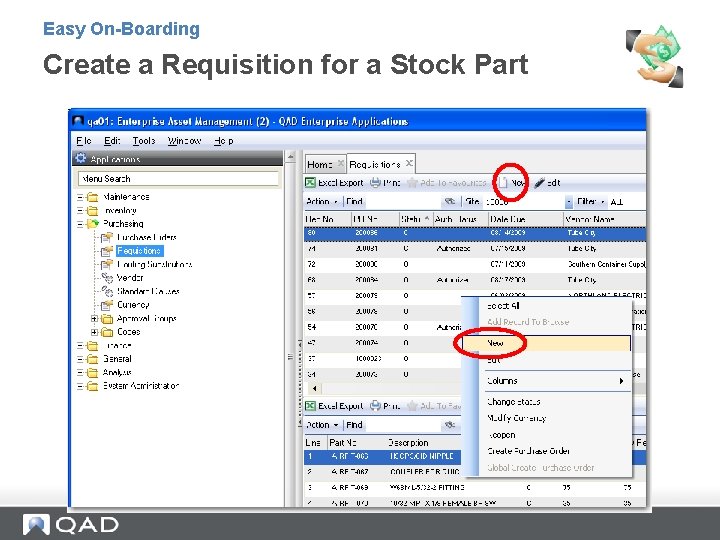Click the top Excel Export icon
This screenshot has width=720, height=540.
click(310, 183)
